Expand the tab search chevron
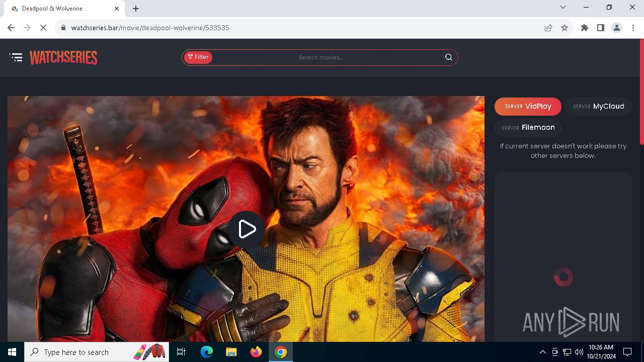Viewport: 644px width, 362px height. [x=563, y=7]
